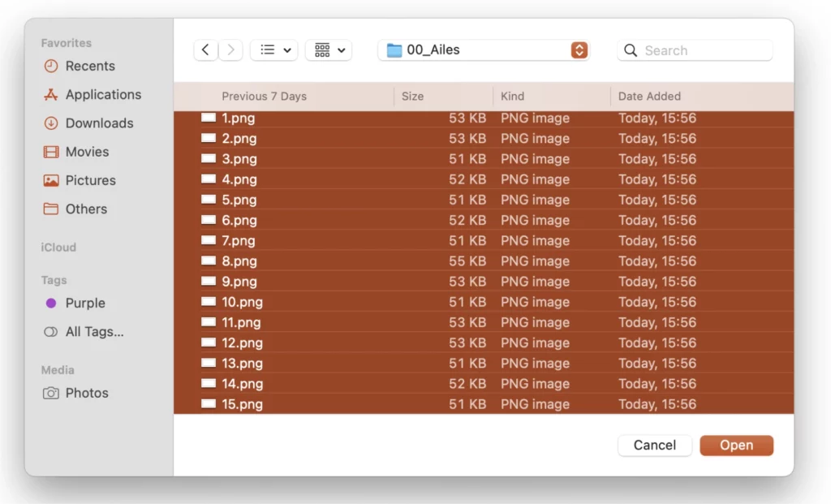Screen dimensions: 831x504
Task: Open the 00_Ailes folder path popup
Action: click(x=484, y=50)
